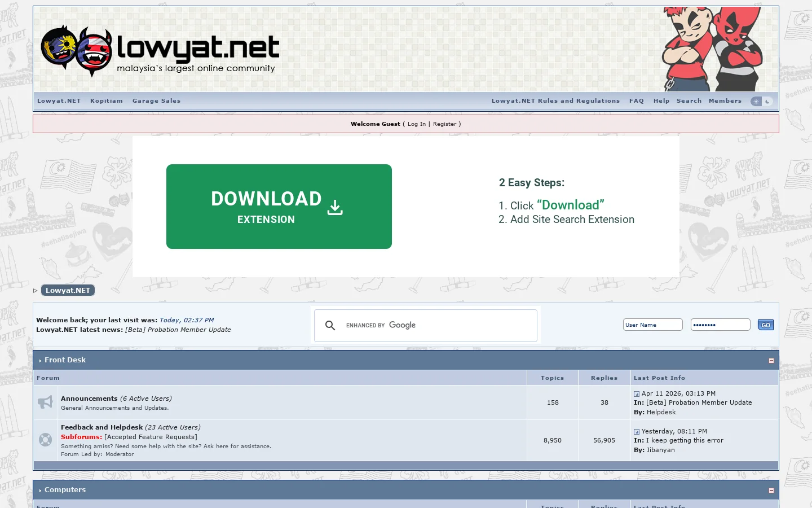
Task: Click the User Name field
Action: [653, 325]
